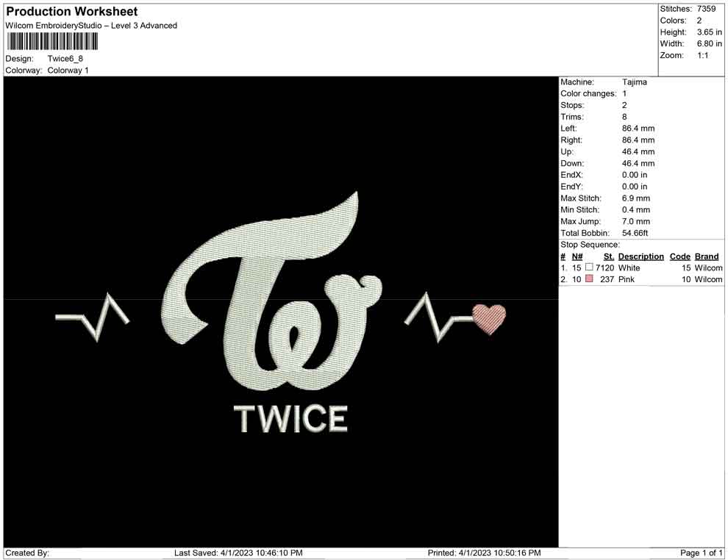The image size is (728, 560).
Task: Click the Stop Sequence section header
Action: pyautogui.click(x=588, y=244)
